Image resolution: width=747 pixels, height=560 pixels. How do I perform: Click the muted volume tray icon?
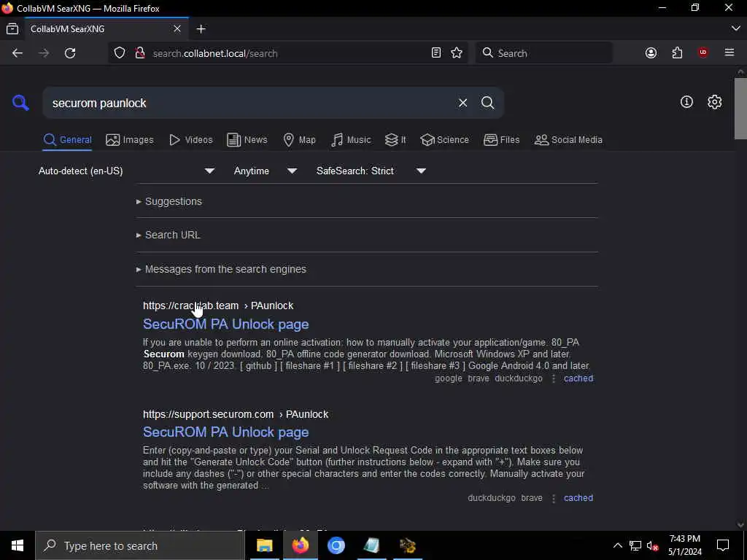(x=653, y=545)
